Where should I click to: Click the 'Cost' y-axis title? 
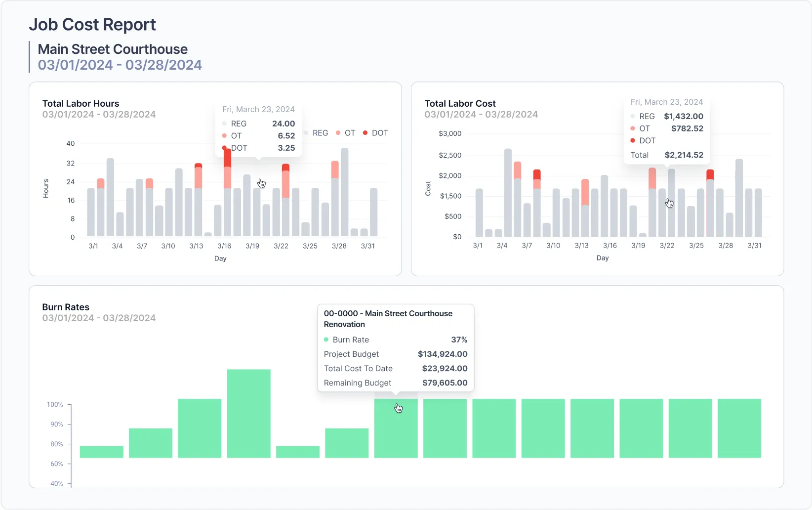coord(428,188)
